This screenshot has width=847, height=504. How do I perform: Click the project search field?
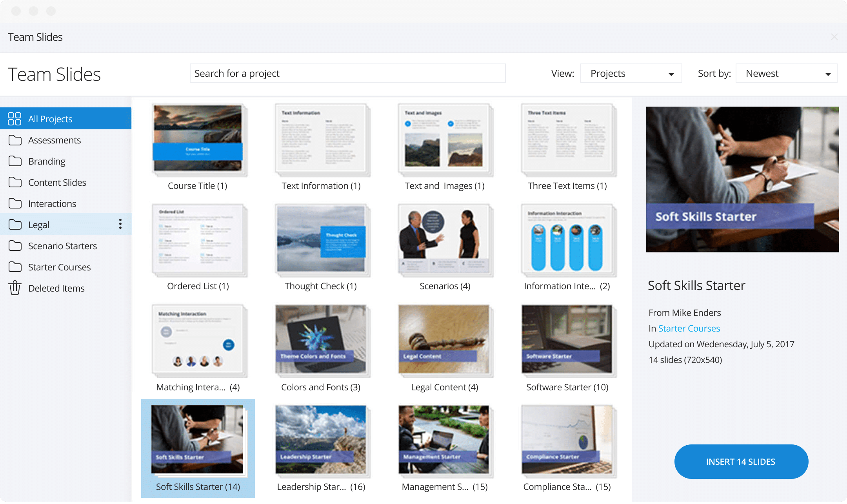pyautogui.click(x=347, y=73)
